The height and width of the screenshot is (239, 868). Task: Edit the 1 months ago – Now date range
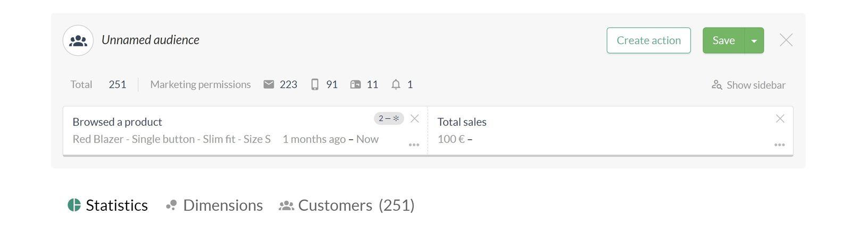pyautogui.click(x=330, y=139)
